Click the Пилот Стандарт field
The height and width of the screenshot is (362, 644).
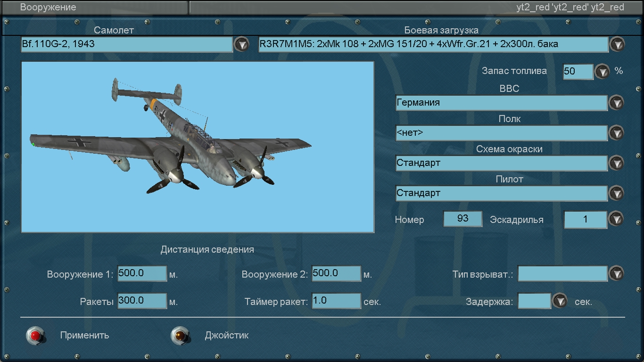pos(502,193)
